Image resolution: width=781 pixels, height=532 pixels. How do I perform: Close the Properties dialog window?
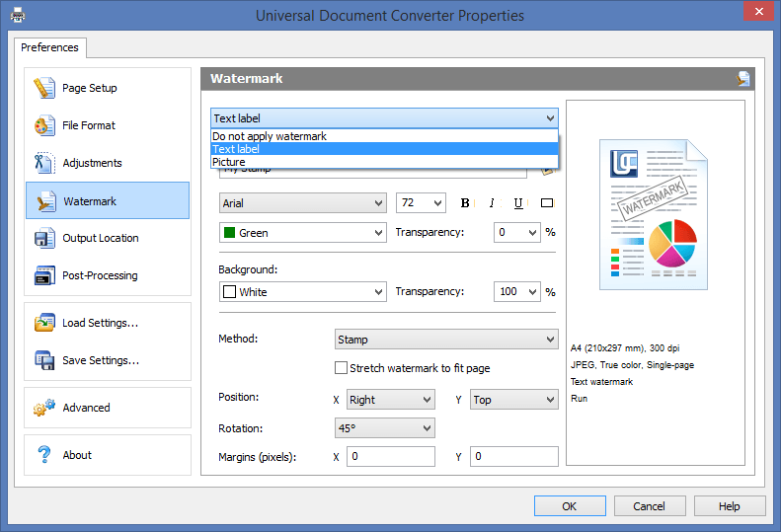pyautogui.click(x=758, y=11)
